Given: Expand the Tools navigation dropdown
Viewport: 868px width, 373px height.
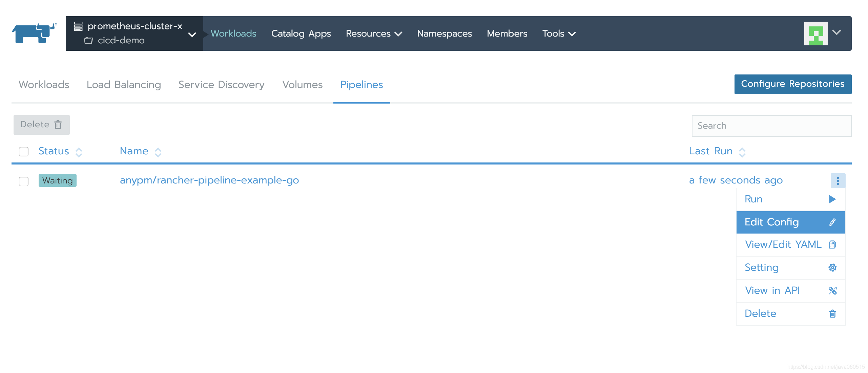Looking at the screenshot, I should tap(559, 34).
